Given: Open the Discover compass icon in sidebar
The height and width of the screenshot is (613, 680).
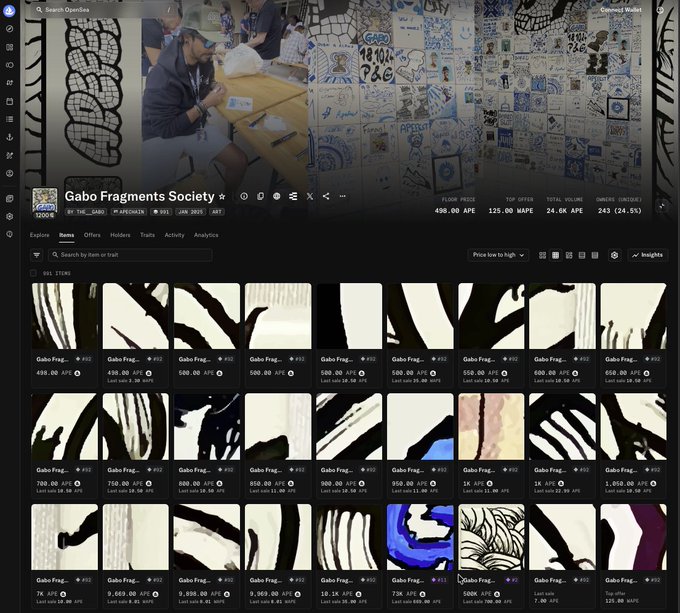Looking at the screenshot, I should coord(10,29).
